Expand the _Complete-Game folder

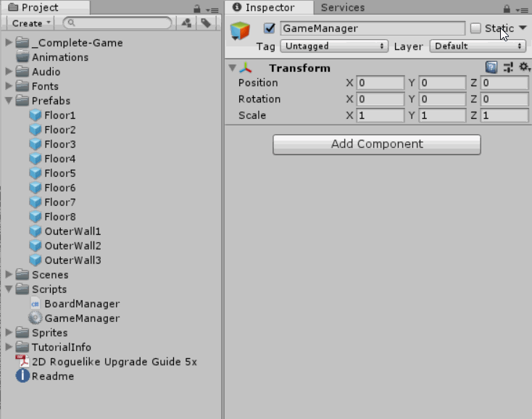tap(9, 42)
